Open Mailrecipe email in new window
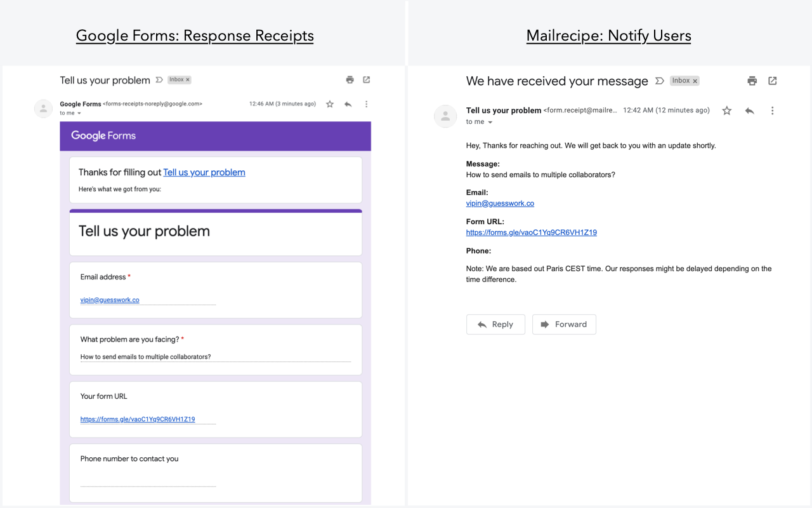This screenshot has height=508, width=812. [772, 81]
